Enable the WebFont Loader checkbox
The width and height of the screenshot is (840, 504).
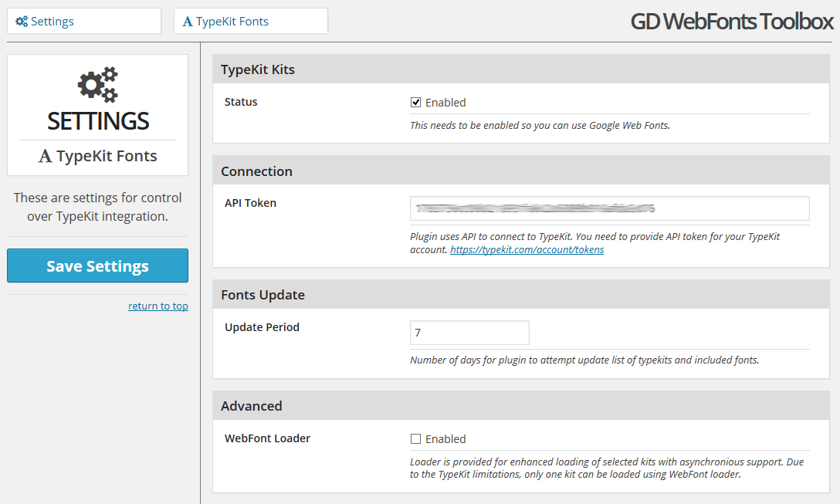[415, 438]
